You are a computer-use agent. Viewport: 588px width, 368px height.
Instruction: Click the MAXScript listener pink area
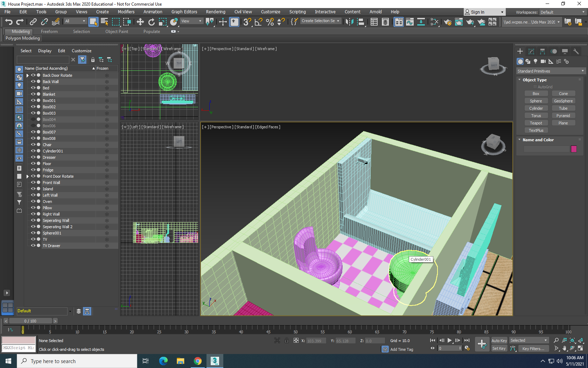tap(19, 340)
